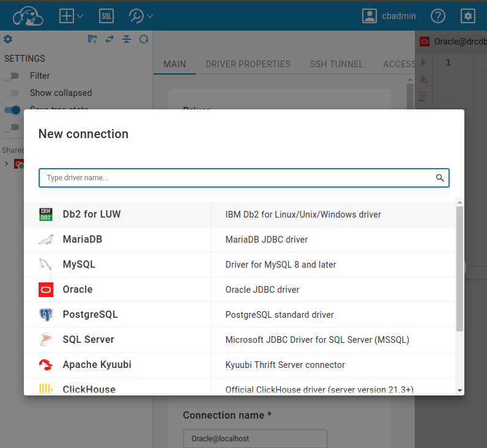Click the collapse all icon
The image size is (487, 448).
[x=127, y=39]
